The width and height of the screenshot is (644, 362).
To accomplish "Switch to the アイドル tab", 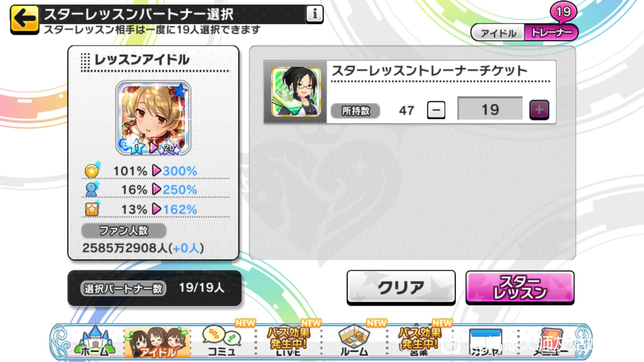I will point(498,33).
